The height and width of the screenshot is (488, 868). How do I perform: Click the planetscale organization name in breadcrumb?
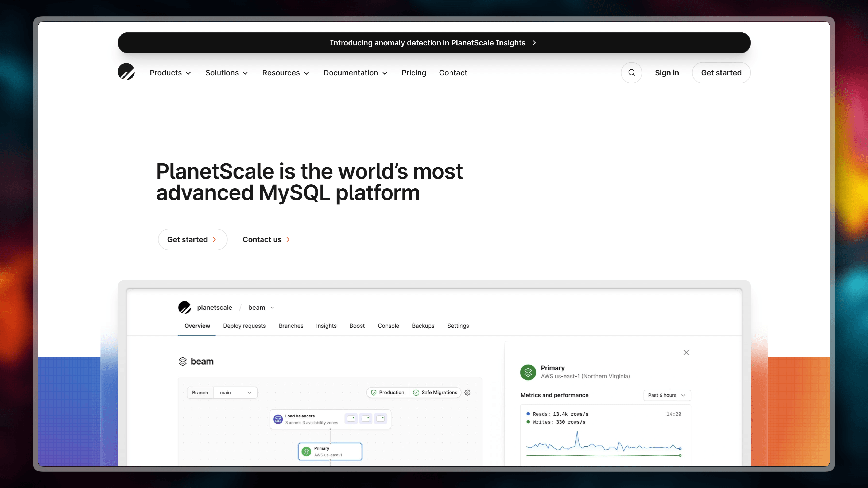[215, 307]
